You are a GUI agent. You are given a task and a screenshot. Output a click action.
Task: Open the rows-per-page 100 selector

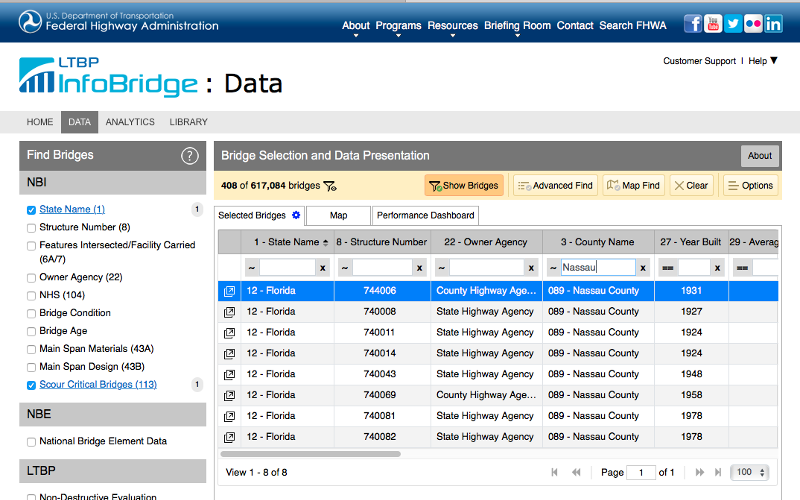749,472
